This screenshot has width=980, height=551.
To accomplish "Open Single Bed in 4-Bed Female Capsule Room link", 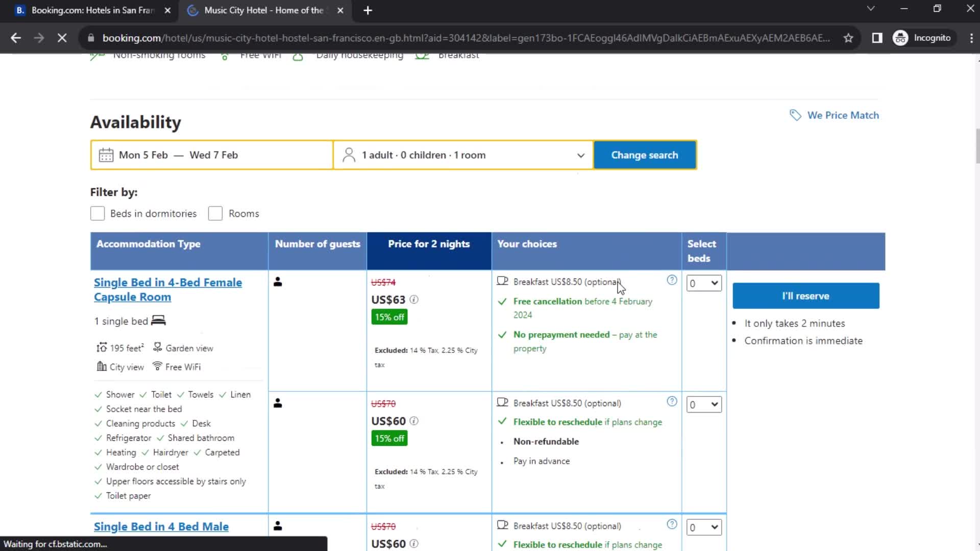I will click(x=167, y=289).
